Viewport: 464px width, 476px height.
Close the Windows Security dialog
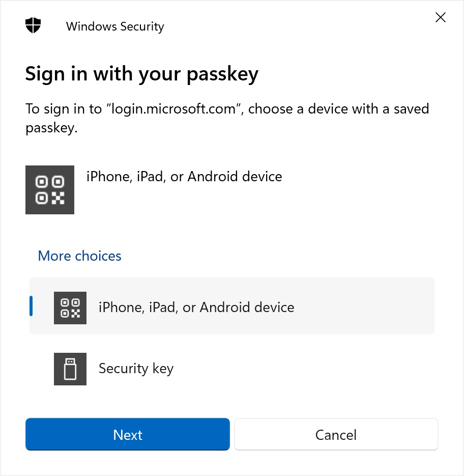pyautogui.click(x=441, y=18)
